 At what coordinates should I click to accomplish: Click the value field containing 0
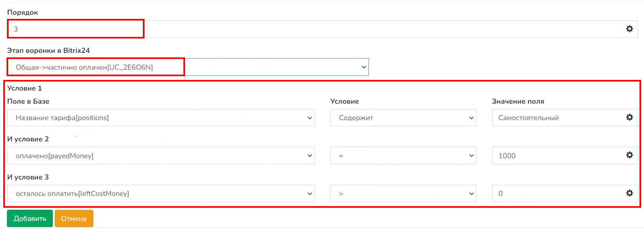[x=557, y=193]
